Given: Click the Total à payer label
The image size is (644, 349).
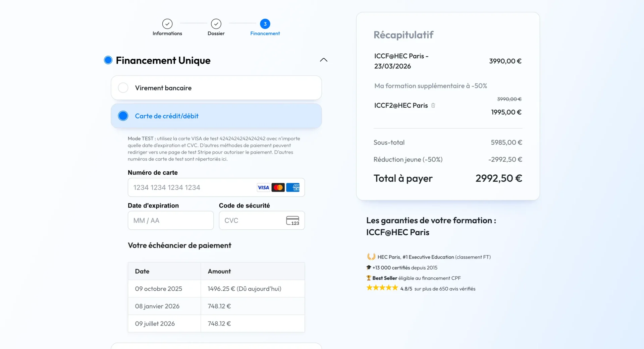Looking at the screenshot, I should pos(403,178).
